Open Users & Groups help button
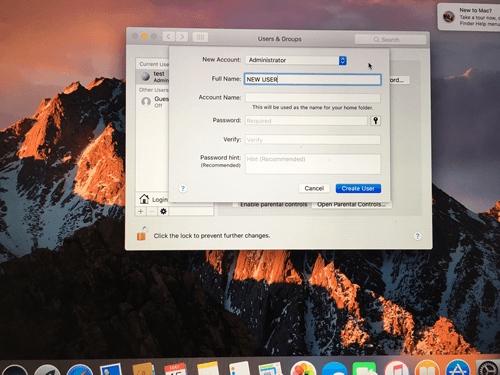Screen dimensions: 500x375 coord(417,236)
